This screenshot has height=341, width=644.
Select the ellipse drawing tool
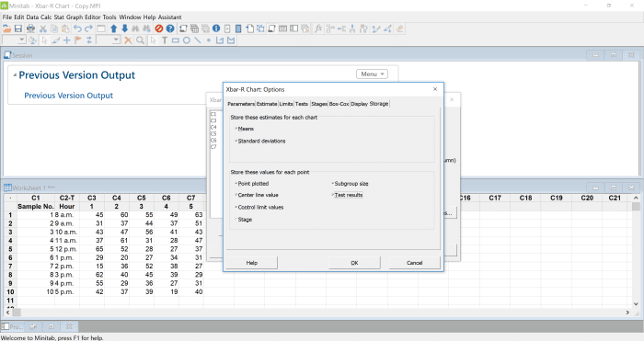187,40
